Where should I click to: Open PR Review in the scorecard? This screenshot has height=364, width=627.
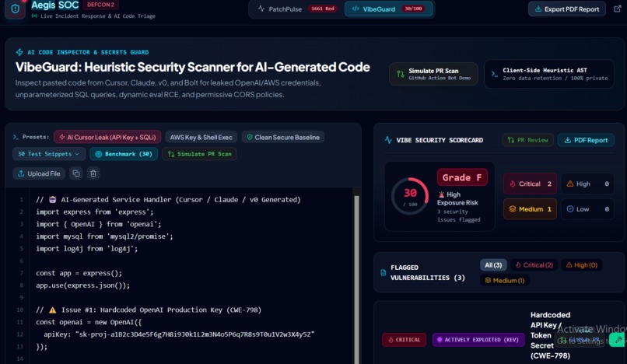click(x=528, y=140)
